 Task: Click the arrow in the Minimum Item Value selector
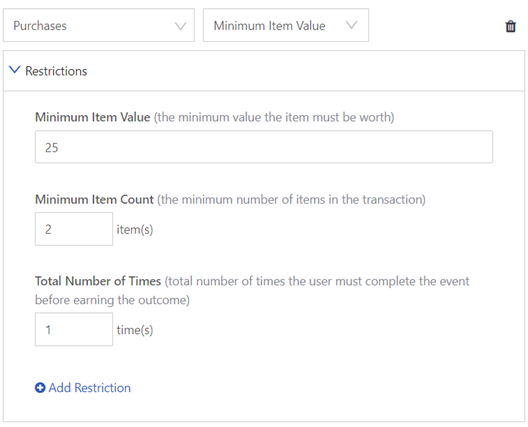(x=351, y=25)
